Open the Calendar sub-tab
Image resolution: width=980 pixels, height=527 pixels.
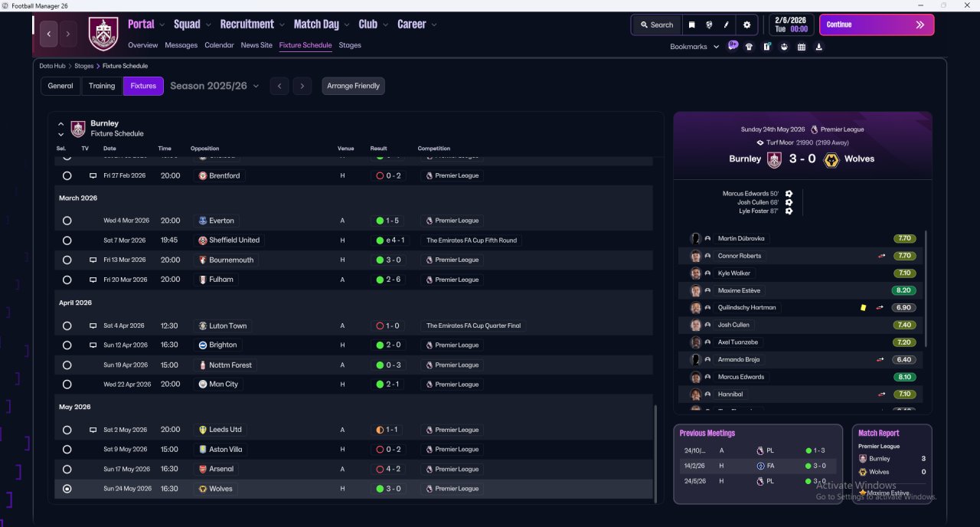219,45
